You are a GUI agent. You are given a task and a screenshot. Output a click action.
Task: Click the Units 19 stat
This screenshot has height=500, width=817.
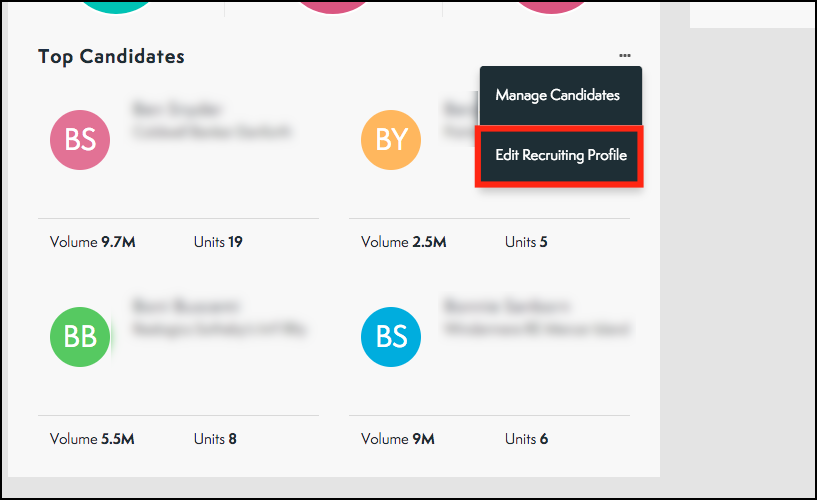click(x=218, y=242)
